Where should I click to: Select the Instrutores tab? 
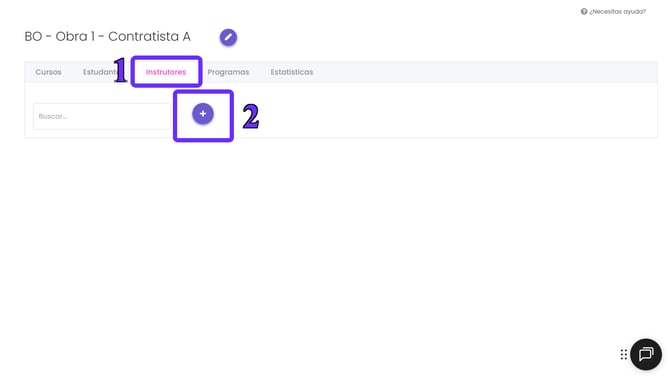click(x=166, y=72)
